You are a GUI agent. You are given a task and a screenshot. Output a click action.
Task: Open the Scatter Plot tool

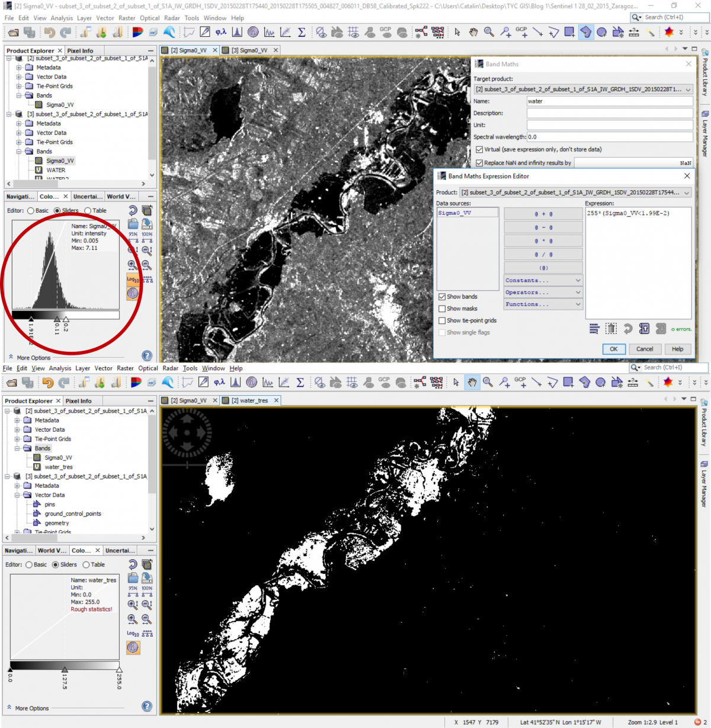point(285,33)
